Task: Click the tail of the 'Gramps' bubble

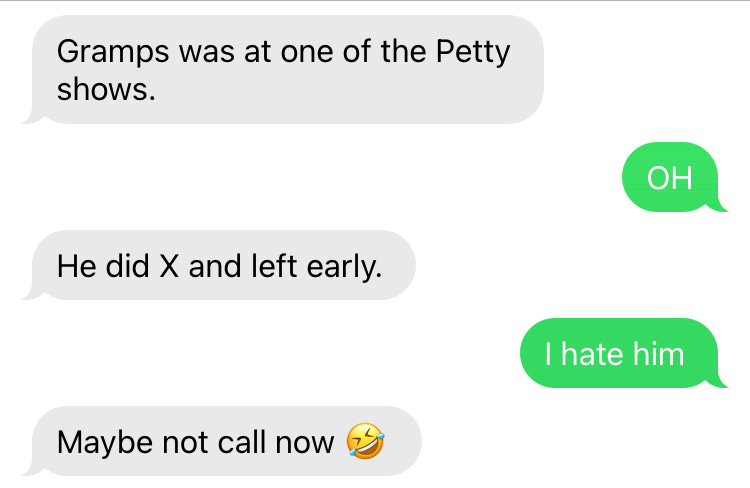Action: (x=33, y=118)
